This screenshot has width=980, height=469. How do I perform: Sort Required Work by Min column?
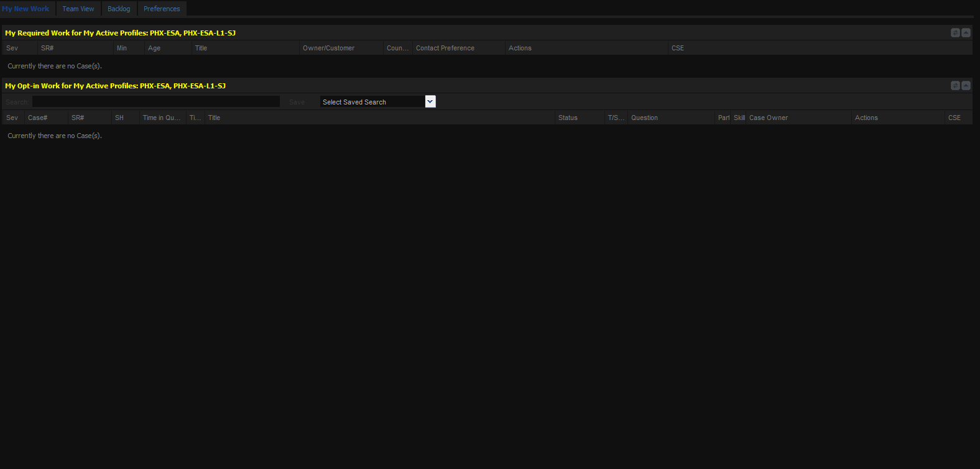[x=129, y=48]
